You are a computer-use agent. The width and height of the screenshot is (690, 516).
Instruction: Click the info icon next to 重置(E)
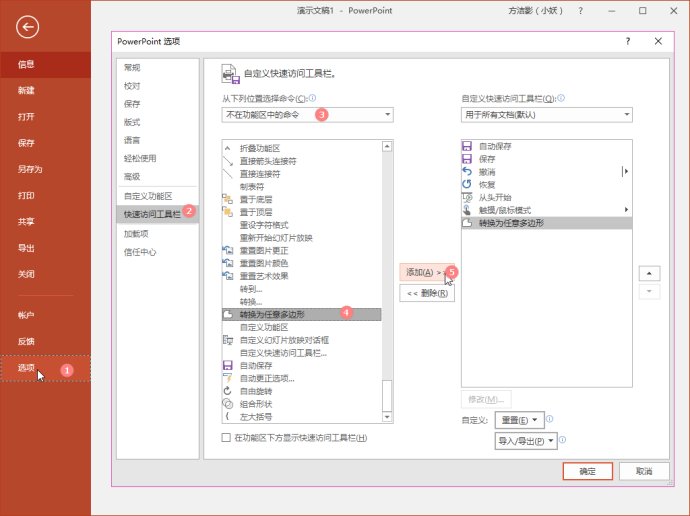(550, 419)
